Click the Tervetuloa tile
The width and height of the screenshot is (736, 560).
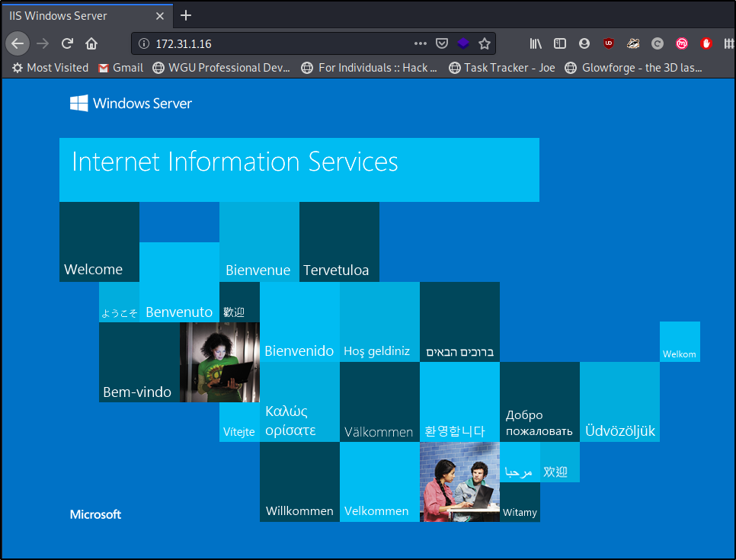[339, 242]
